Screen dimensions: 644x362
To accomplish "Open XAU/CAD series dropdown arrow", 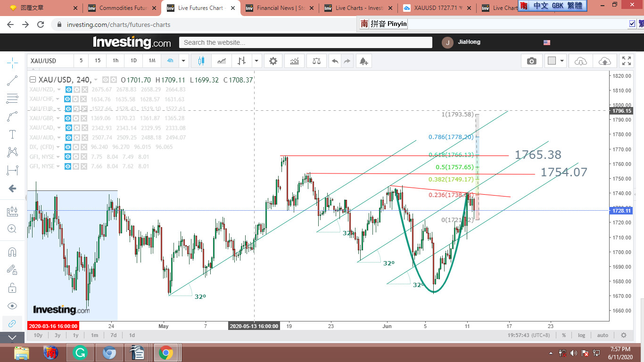I will pyautogui.click(x=59, y=128).
